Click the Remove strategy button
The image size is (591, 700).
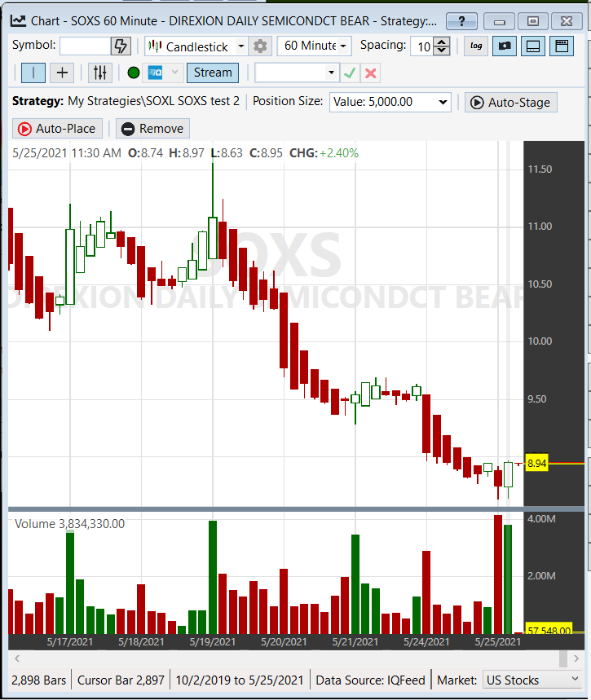(x=152, y=129)
